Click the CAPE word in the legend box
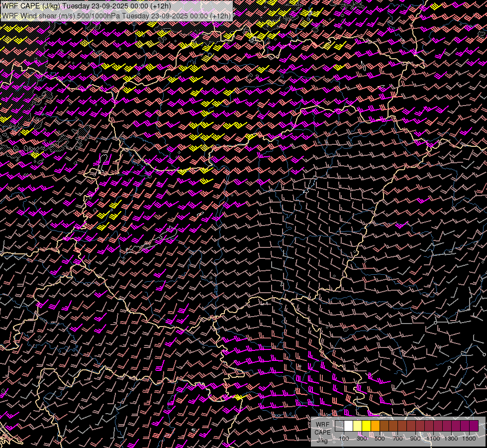487x448 pixels. (322, 432)
